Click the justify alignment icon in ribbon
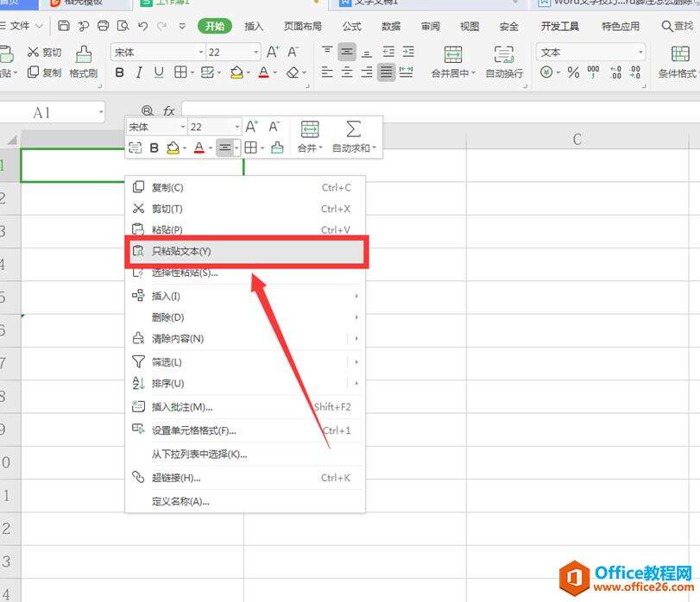 [386, 72]
